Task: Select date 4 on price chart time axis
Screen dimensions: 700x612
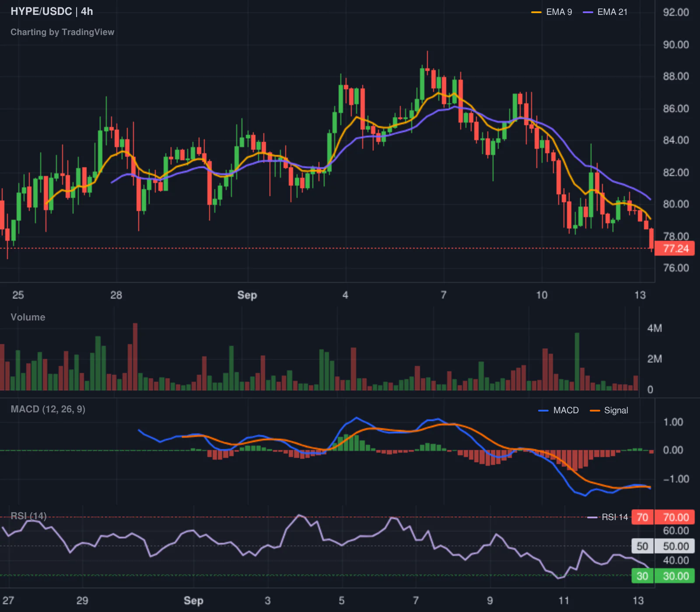Action: click(x=345, y=295)
